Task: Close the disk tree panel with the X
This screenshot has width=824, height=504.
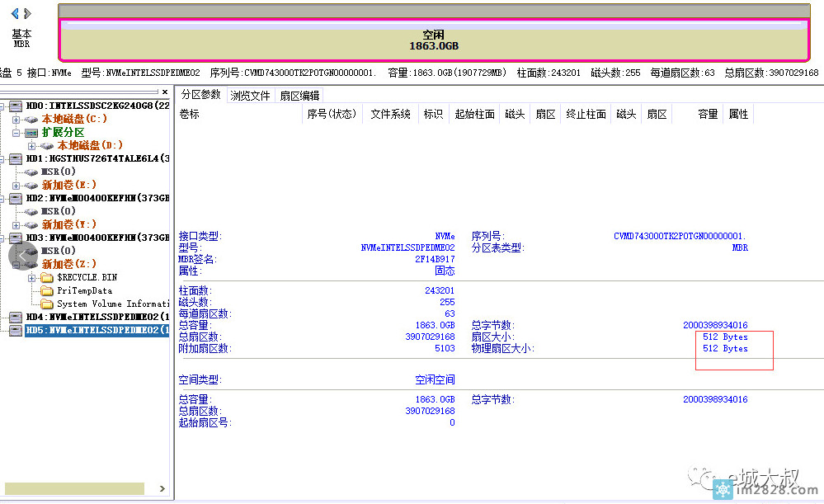Action: click(164, 92)
